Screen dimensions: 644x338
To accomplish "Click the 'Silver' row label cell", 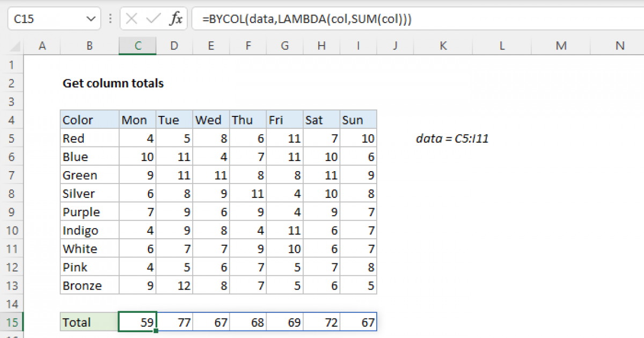I will (x=89, y=194).
